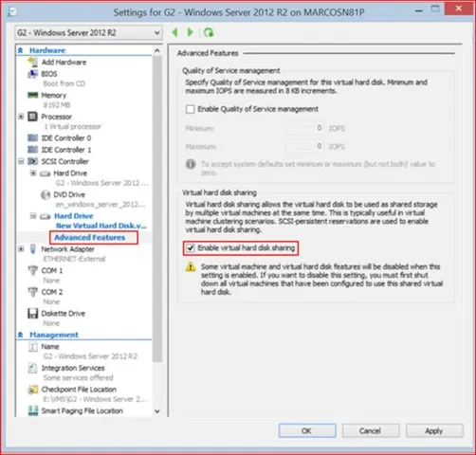Viewport: 476px width, 455px height.
Task: Expand the first Hard Drive node
Action: pyautogui.click(x=33, y=173)
